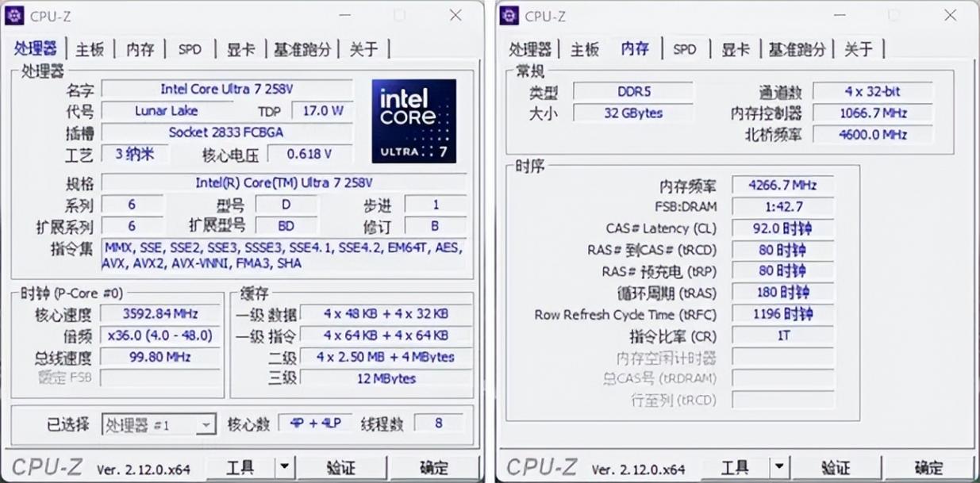This screenshot has width=980, height=483.
Task: Click the 工具 button in left window
Action: (x=240, y=467)
